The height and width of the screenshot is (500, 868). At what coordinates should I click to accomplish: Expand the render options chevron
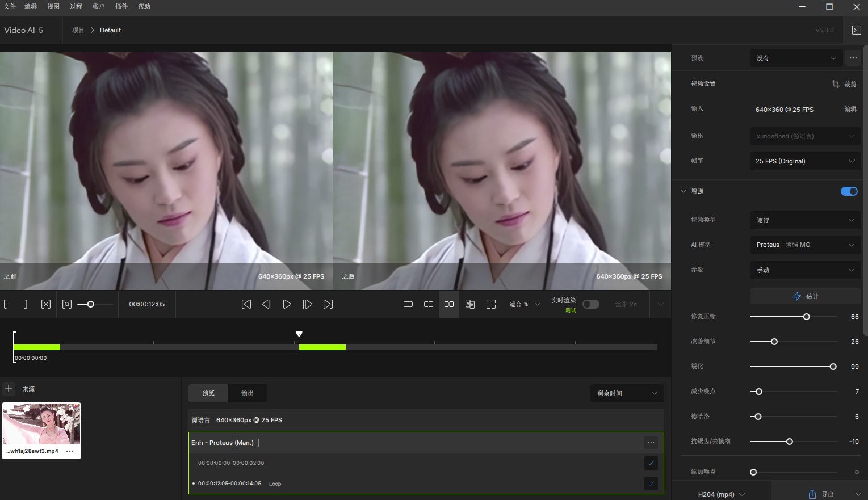point(660,304)
